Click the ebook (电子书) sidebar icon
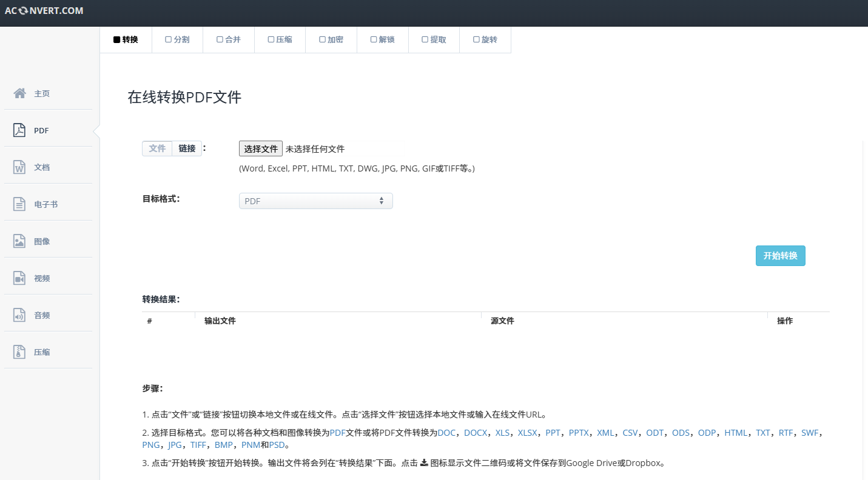 19,204
